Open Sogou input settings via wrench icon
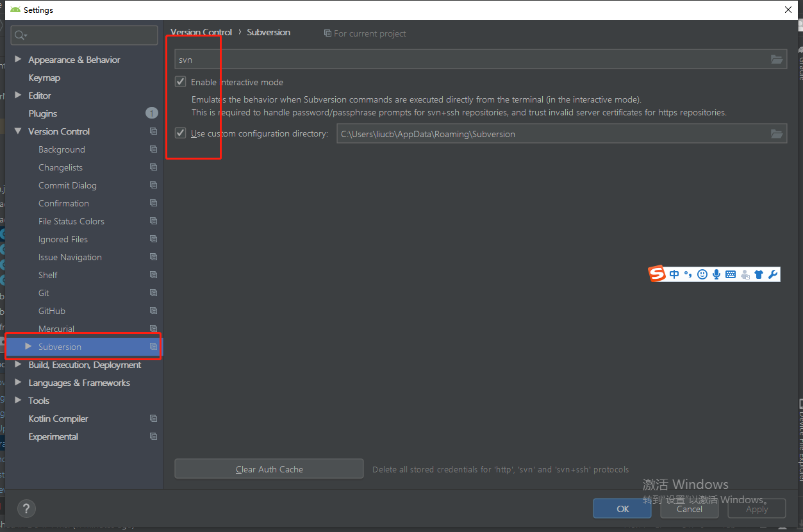Viewport: 803px width, 532px height. click(773, 274)
